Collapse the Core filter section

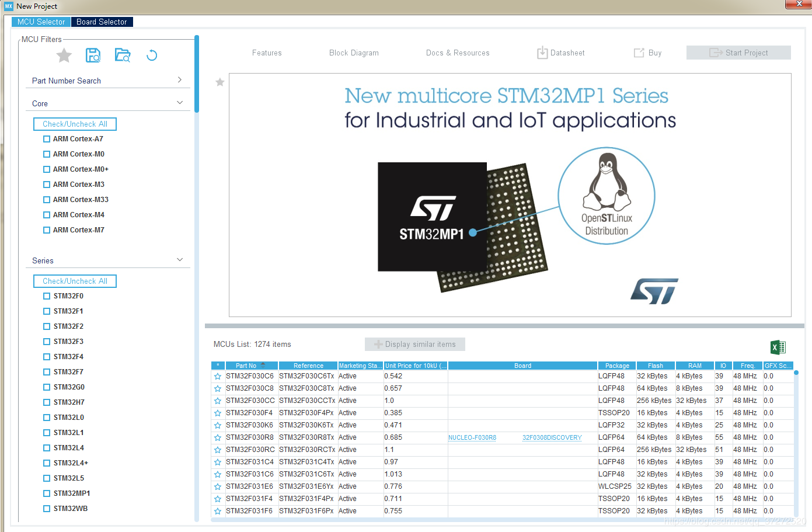[x=179, y=103]
